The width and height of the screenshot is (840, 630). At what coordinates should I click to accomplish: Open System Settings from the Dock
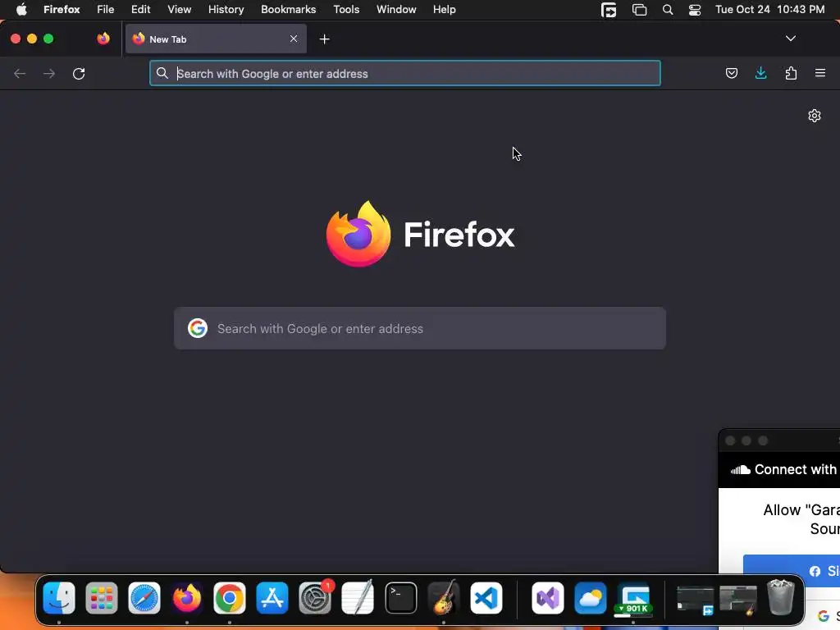click(x=315, y=598)
